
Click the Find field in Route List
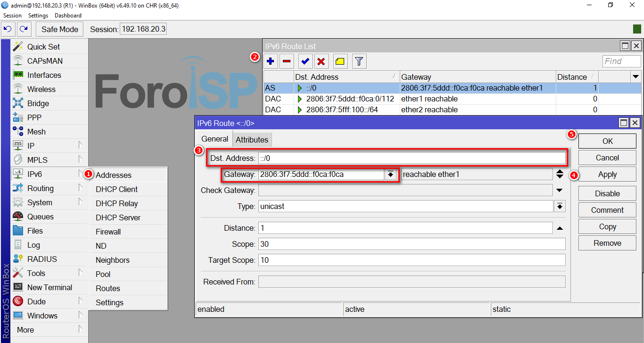(x=621, y=61)
